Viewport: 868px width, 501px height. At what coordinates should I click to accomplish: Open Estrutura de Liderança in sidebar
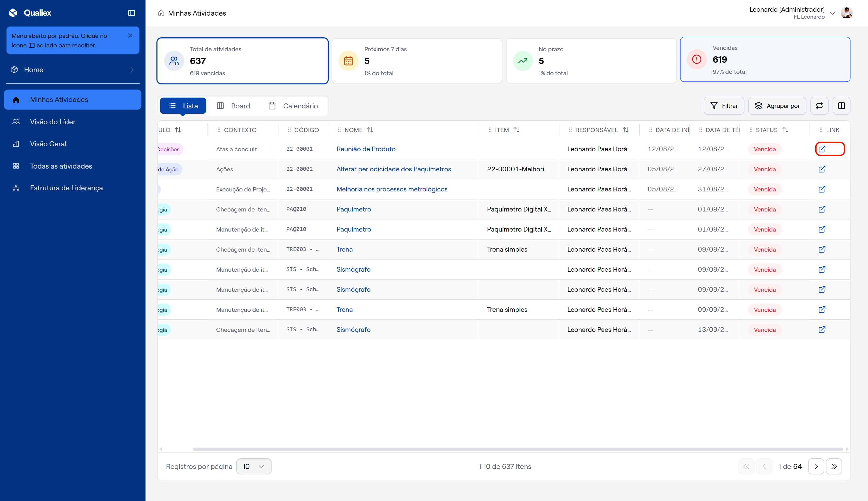pyautogui.click(x=73, y=188)
